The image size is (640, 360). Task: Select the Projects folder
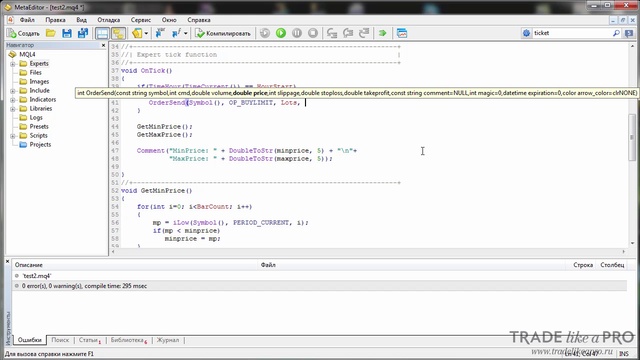(40, 144)
